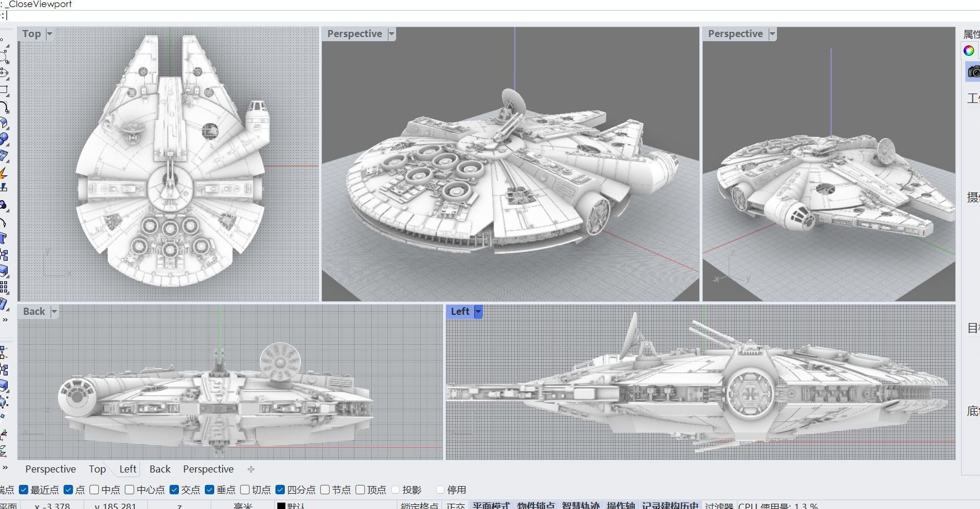980x509 pixels.
Task: Toggle 正交 ortho mode in status bar
Action: click(456, 505)
